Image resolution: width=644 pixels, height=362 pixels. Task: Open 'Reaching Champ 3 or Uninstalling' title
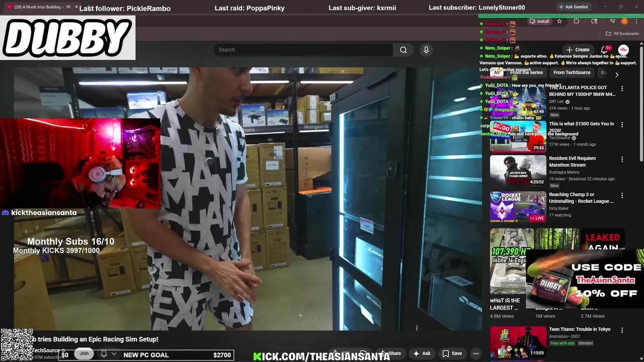[x=581, y=198]
